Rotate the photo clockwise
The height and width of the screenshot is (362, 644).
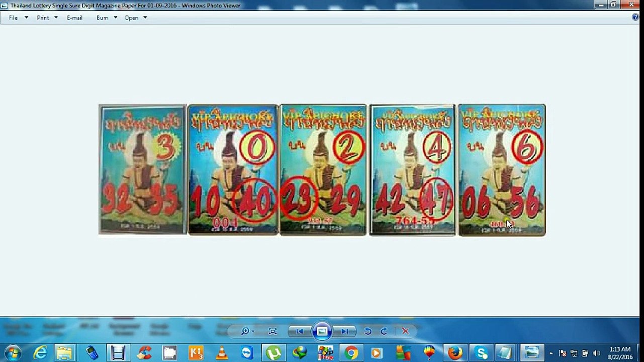[x=384, y=331]
